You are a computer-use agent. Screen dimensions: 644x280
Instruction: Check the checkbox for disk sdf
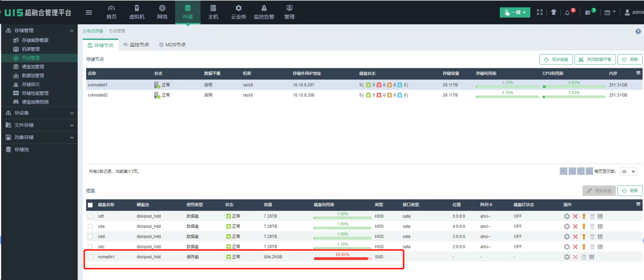click(x=90, y=216)
